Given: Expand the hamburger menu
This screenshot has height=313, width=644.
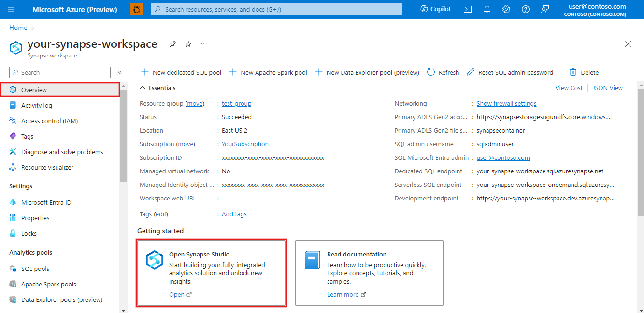Looking at the screenshot, I should pos(11,9).
